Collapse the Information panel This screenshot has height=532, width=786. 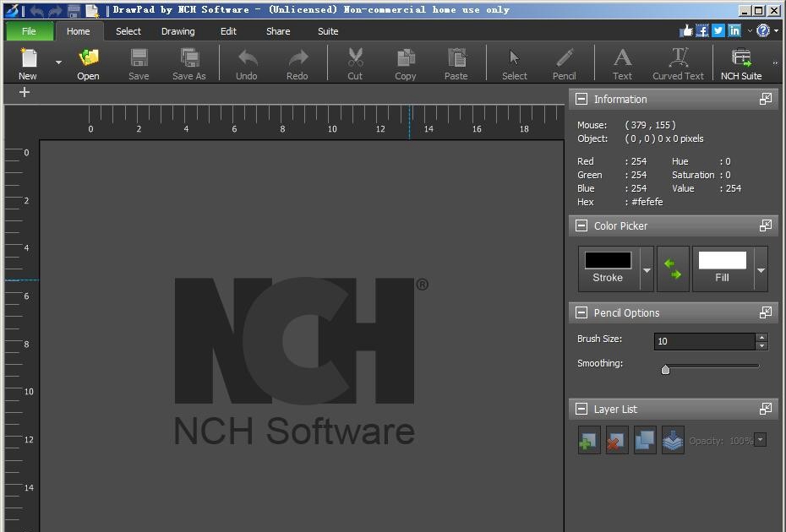pos(581,99)
